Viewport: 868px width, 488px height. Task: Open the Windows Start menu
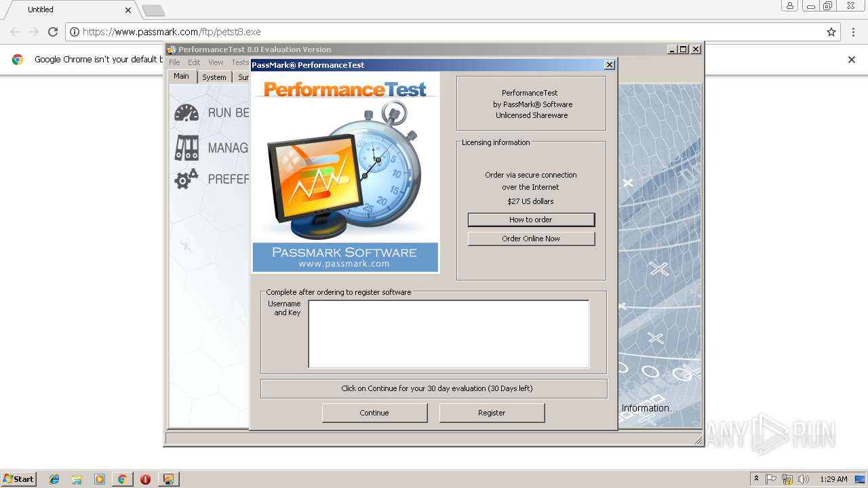pos(18,479)
